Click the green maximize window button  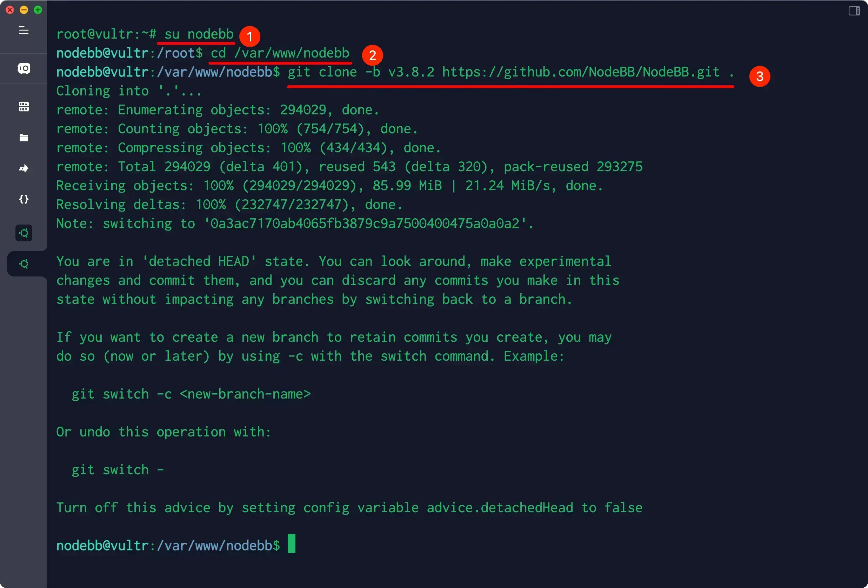pos(38,9)
